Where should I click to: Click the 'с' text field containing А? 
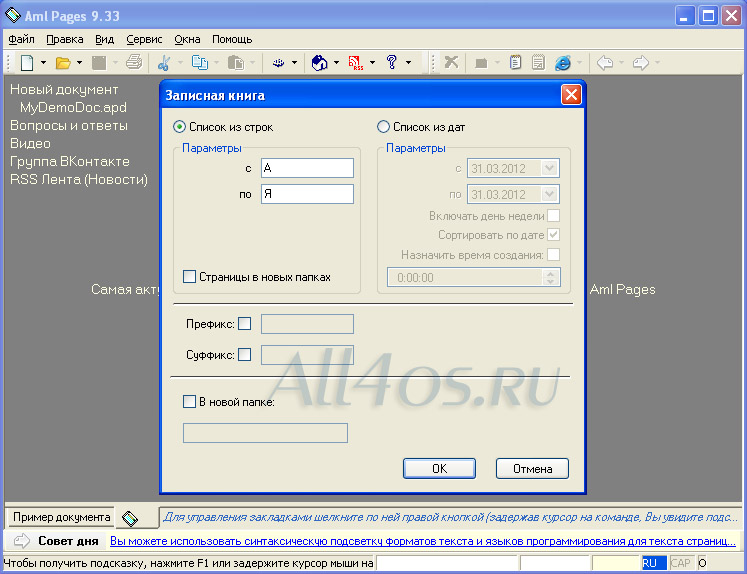[x=307, y=168]
